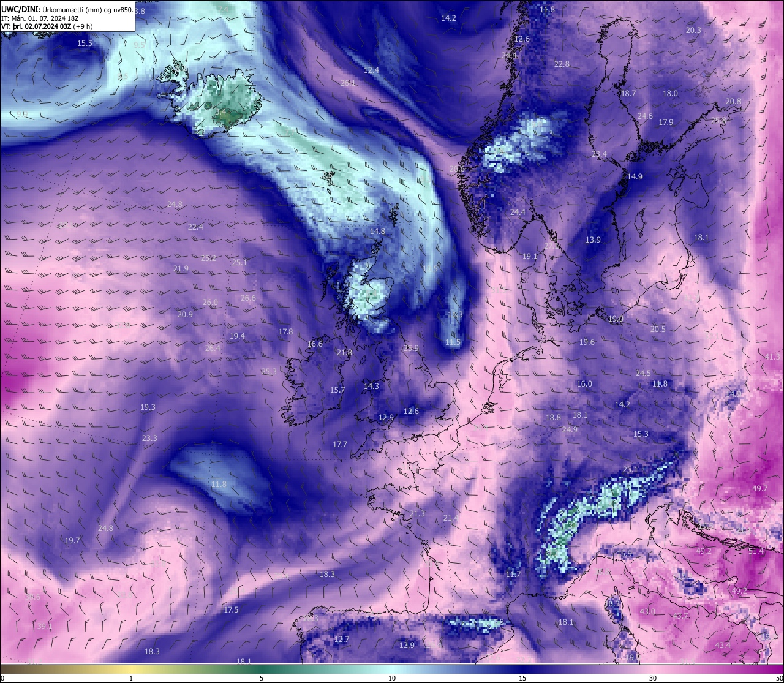Viewport: 784px width, 683px height.
Task: Select the 14.3 value over Wales
Action: tap(371, 386)
